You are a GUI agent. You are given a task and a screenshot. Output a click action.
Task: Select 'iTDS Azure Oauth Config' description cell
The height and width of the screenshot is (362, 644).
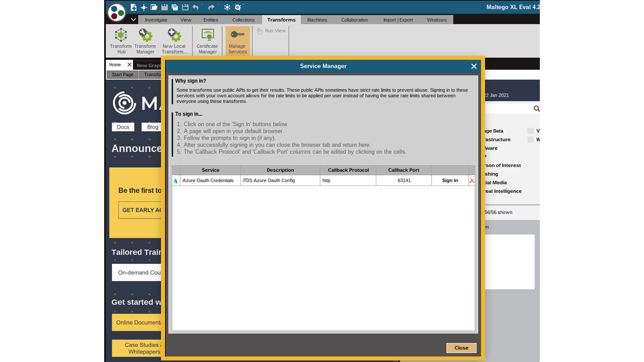tap(280, 180)
